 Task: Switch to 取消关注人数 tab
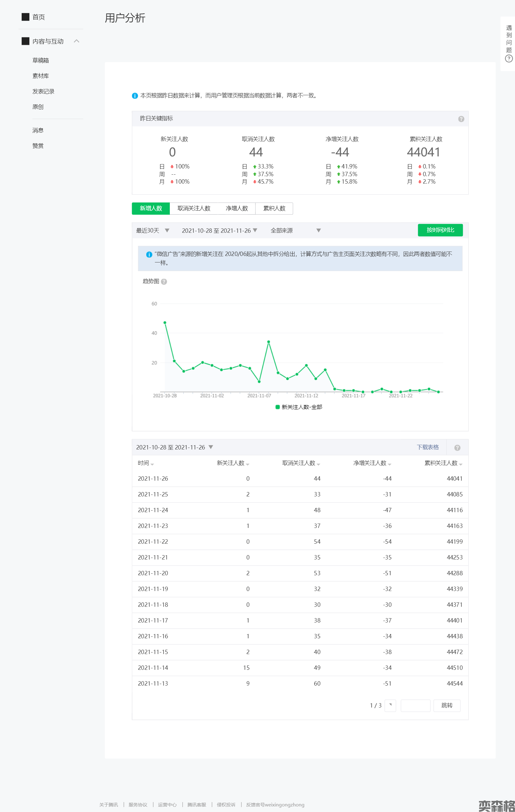pyautogui.click(x=194, y=208)
